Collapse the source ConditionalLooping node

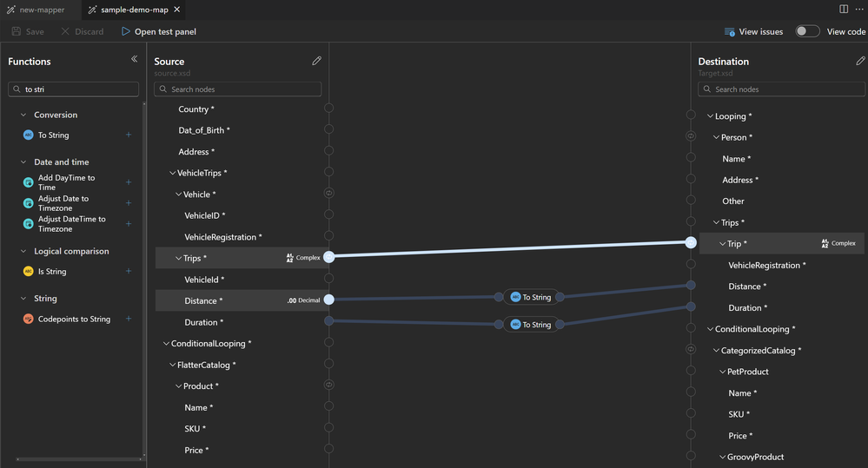coord(166,344)
